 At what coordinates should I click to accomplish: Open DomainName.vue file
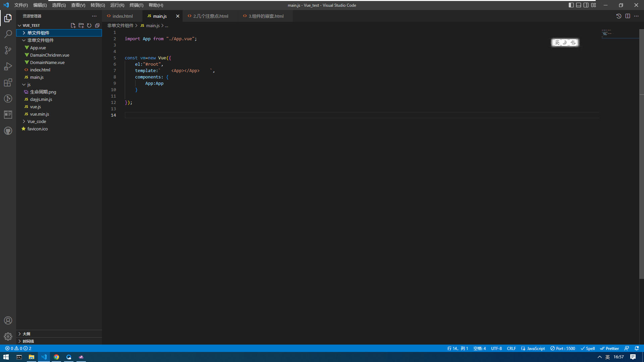(59, 62)
